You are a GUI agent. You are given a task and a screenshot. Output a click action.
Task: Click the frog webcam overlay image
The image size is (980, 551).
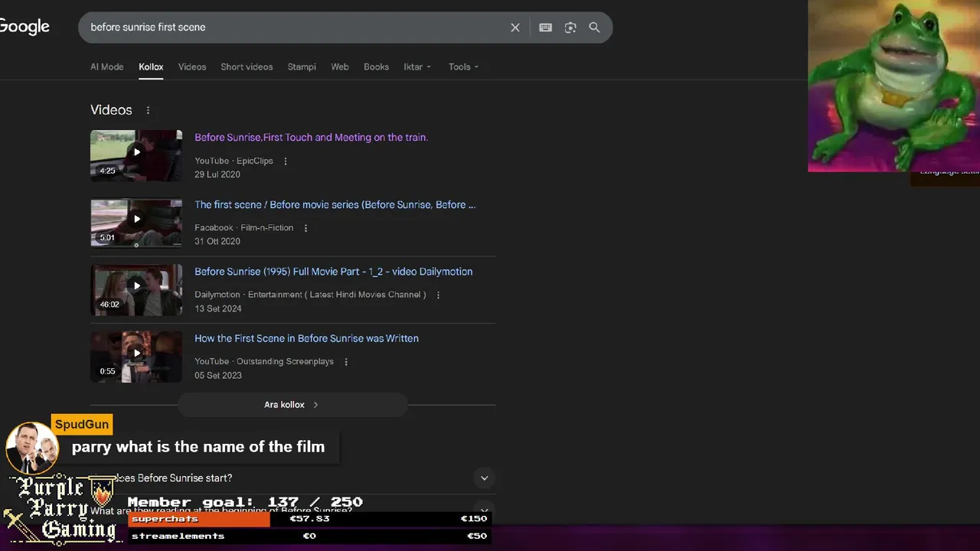[x=893, y=86]
